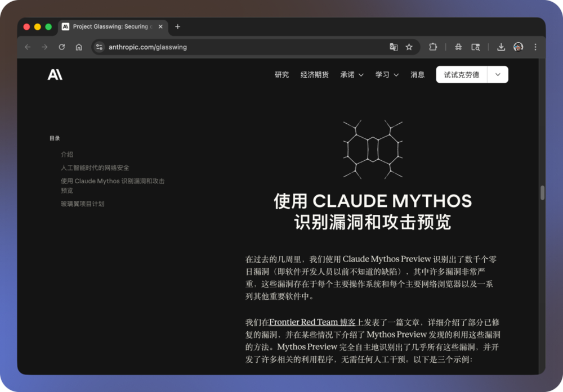Click the 试试克劳德 button
Viewport: 563px width, 392px height.
(x=461, y=75)
